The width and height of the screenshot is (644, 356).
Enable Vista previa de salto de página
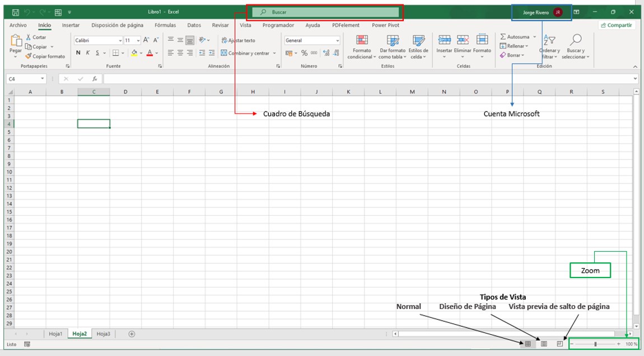click(x=559, y=344)
